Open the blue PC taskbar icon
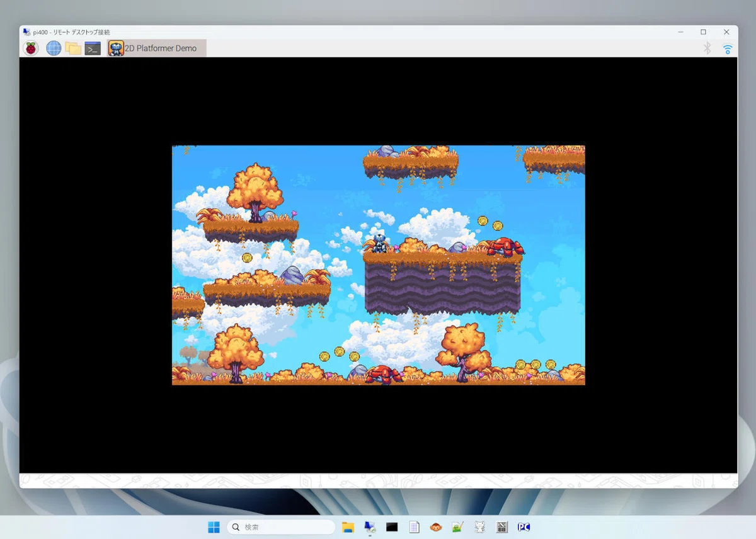The image size is (756, 539). 524,526
